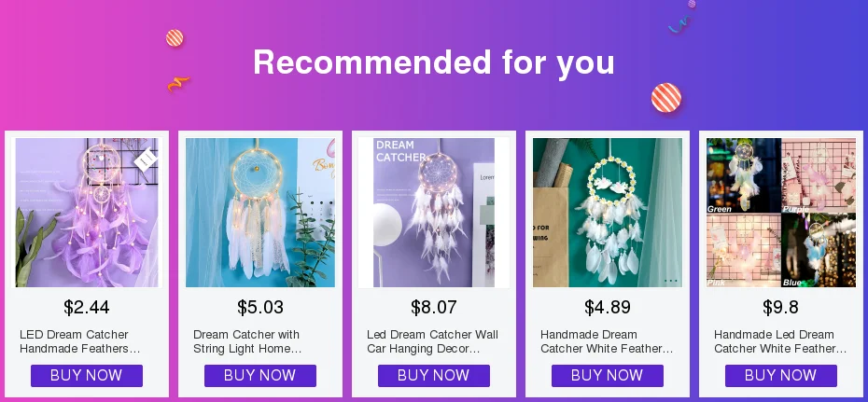This screenshot has width=868, height=402.
Task: Click the large striped ball decoration
Action: [666, 98]
